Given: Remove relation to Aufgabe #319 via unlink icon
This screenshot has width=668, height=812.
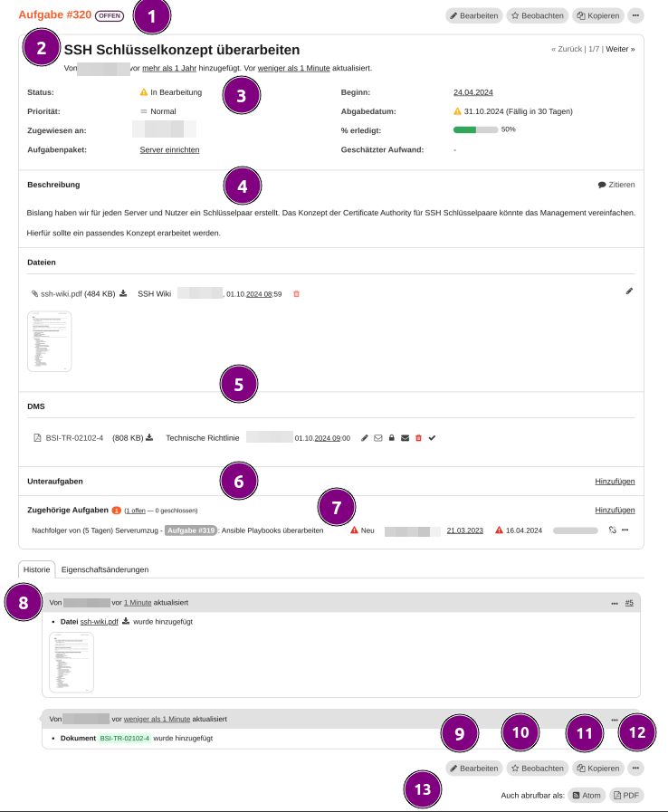Looking at the screenshot, I should [612, 530].
